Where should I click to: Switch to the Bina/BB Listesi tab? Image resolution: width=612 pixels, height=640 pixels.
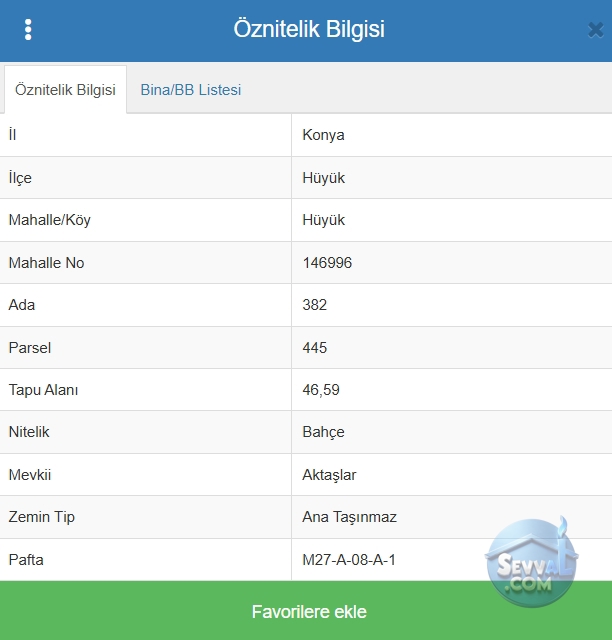click(191, 90)
